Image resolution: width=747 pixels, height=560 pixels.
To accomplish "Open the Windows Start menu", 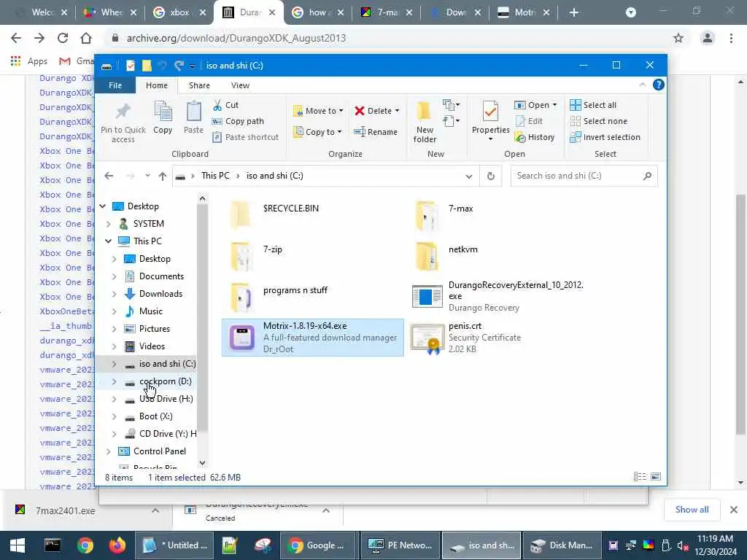I will click(x=18, y=545).
